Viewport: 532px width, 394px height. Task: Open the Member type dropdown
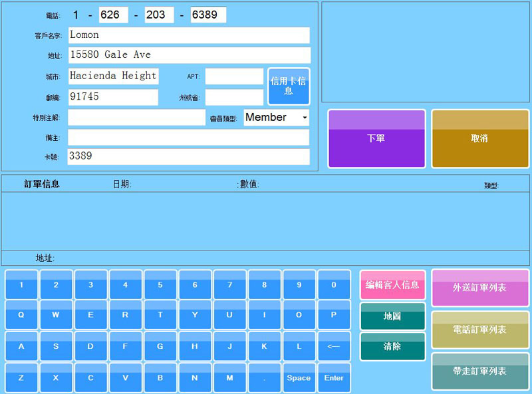pyautogui.click(x=277, y=118)
